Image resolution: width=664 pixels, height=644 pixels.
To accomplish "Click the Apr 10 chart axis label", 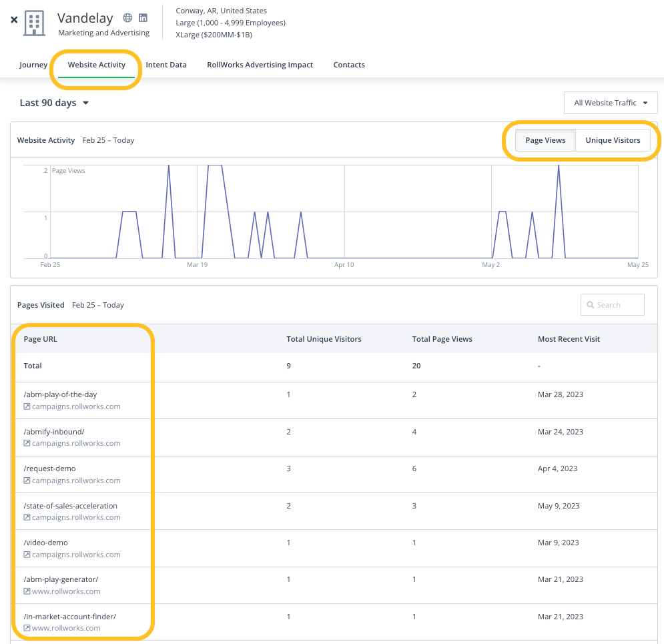I will pos(344,265).
